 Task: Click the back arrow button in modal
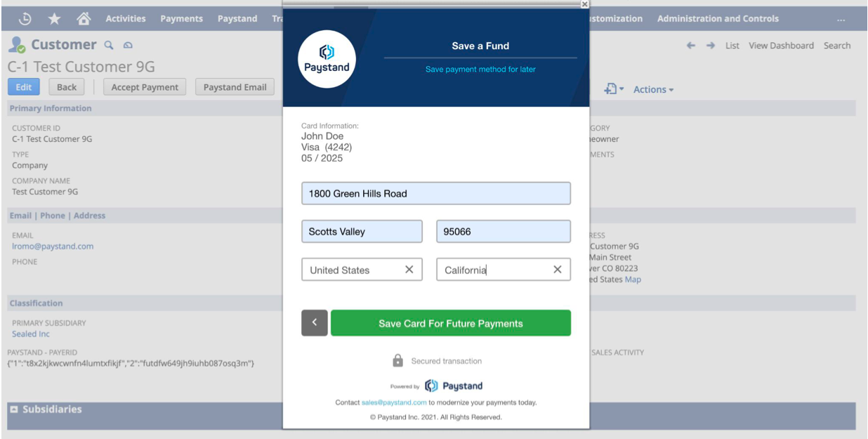315,323
